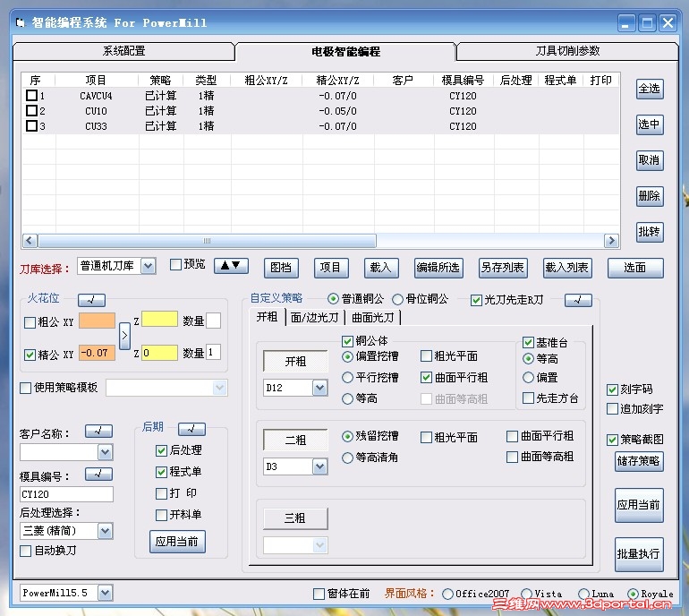Open the 面/边光刀 strategy tab
689x616 pixels.
315,318
